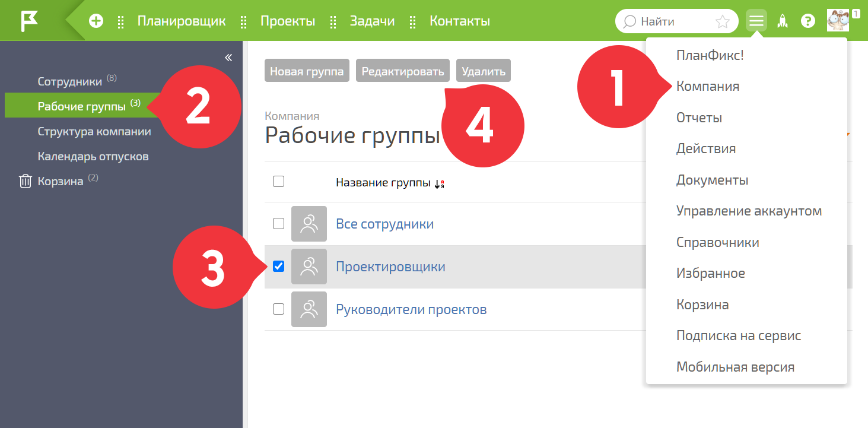Click the green plus add icon

(x=96, y=21)
